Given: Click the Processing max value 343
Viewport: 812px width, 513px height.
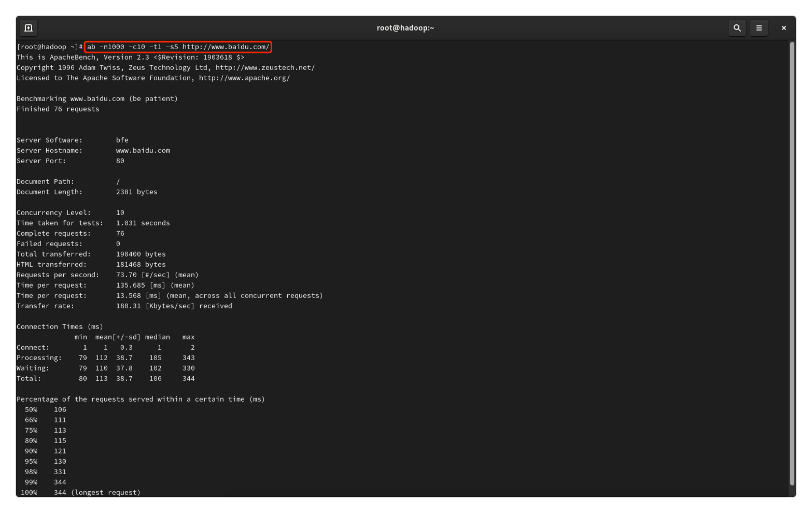Looking at the screenshot, I should (189, 358).
